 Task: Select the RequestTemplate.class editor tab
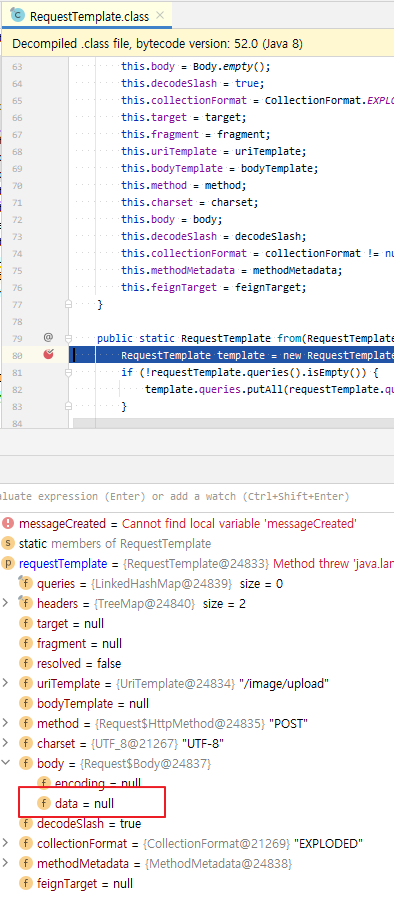(x=86, y=16)
